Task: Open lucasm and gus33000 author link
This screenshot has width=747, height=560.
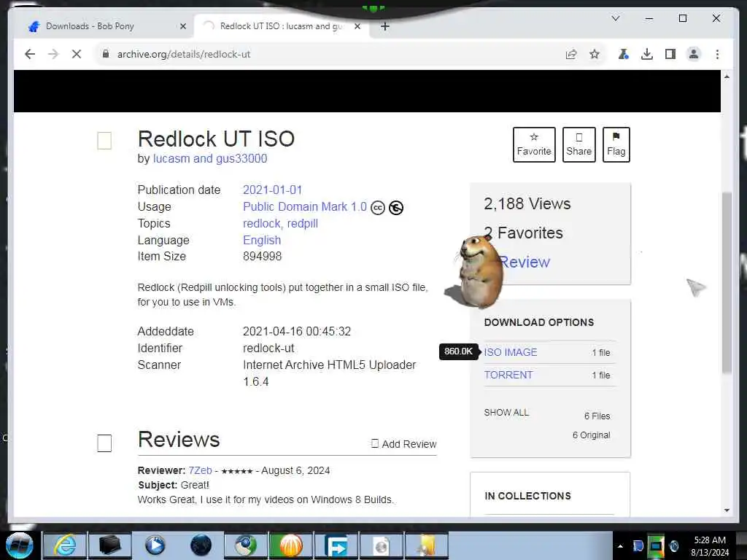Action: (210, 158)
